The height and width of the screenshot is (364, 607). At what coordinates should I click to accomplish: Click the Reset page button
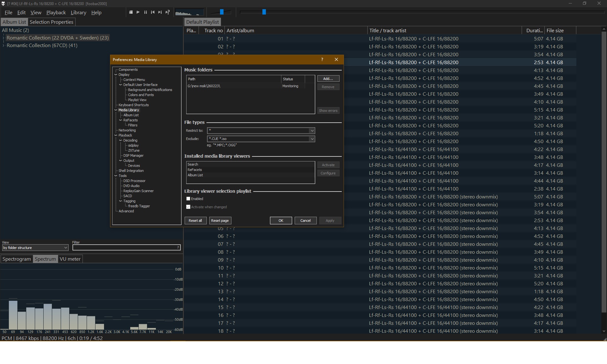coord(220,221)
